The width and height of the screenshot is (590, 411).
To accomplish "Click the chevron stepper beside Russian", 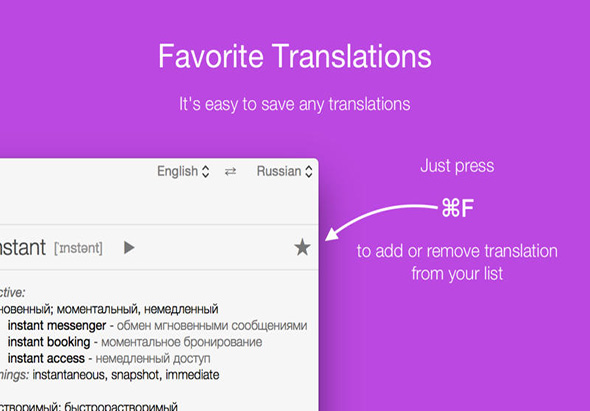I will point(309,172).
